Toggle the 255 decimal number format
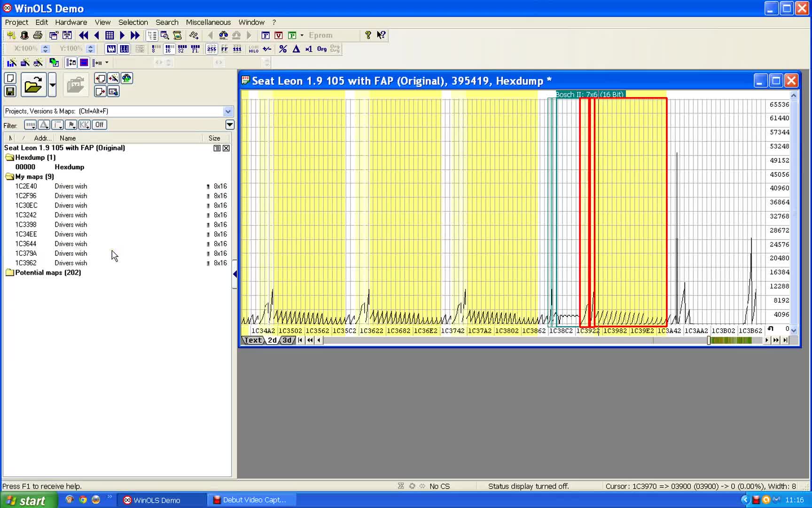 click(211, 49)
